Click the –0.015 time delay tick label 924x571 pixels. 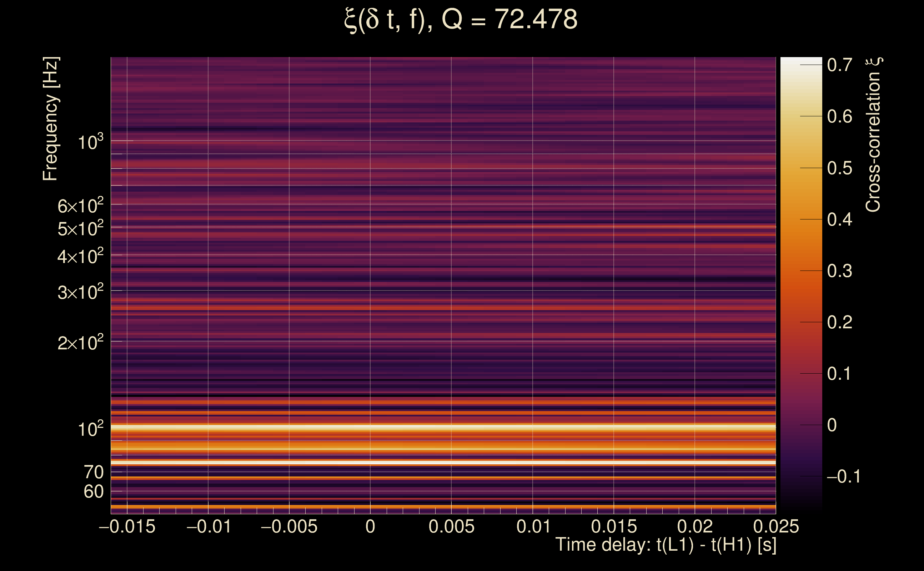point(127,526)
